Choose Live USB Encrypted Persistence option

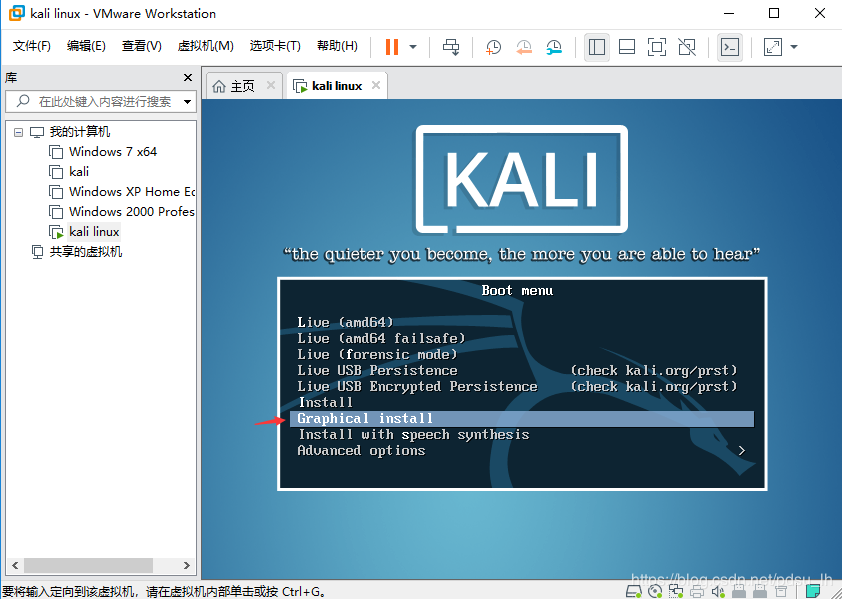[417, 387]
